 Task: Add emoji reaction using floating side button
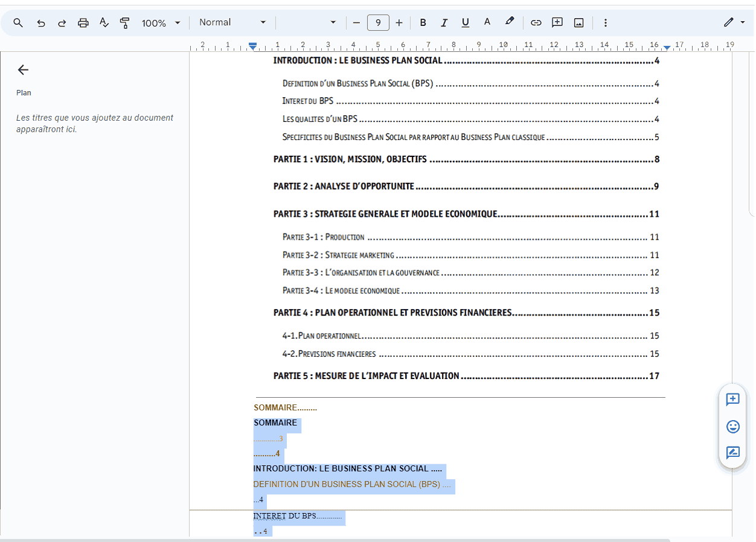coord(732,427)
